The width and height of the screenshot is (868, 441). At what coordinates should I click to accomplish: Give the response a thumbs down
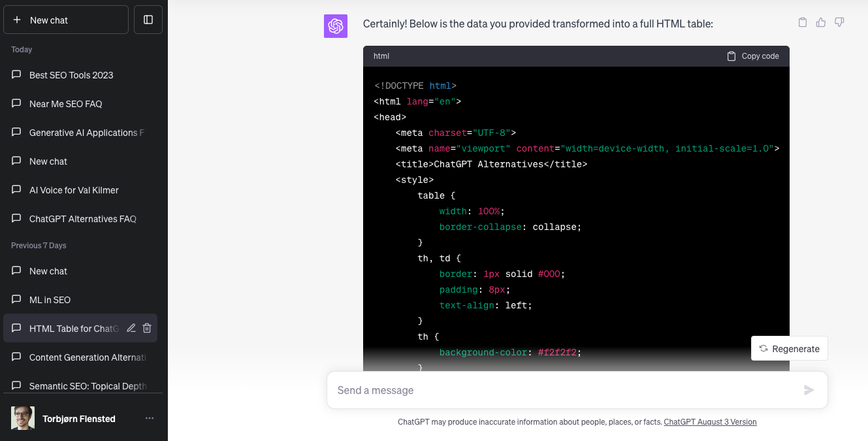click(839, 22)
